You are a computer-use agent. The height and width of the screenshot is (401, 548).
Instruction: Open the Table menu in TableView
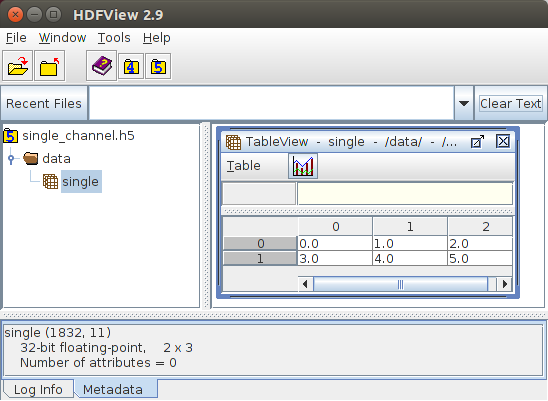(244, 166)
